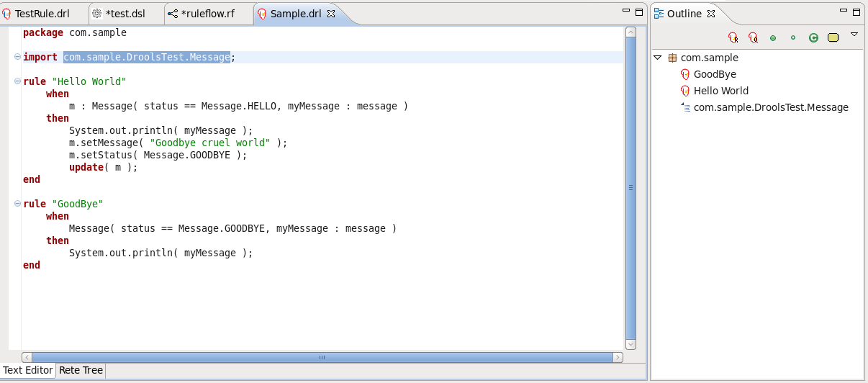The image size is (868, 383).
Task: Click the editor vertical scrollbar thumb
Action: point(630,188)
